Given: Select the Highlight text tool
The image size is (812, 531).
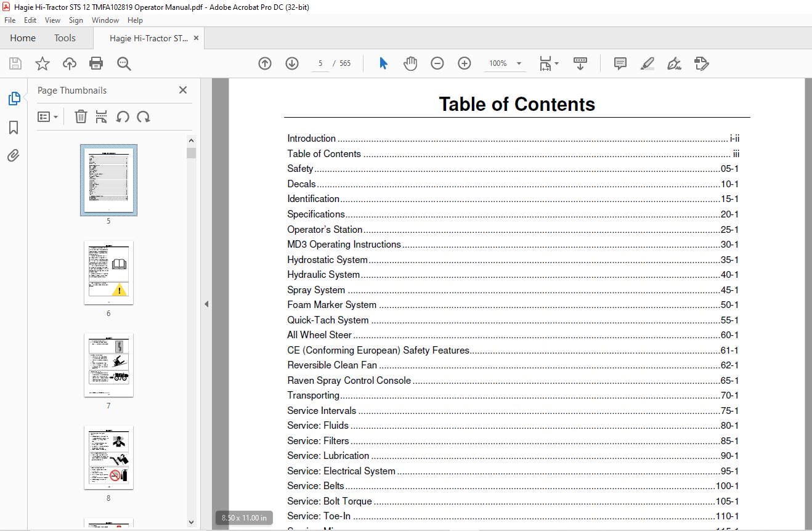Looking at the screenshot, I should [x=647, y=63].
